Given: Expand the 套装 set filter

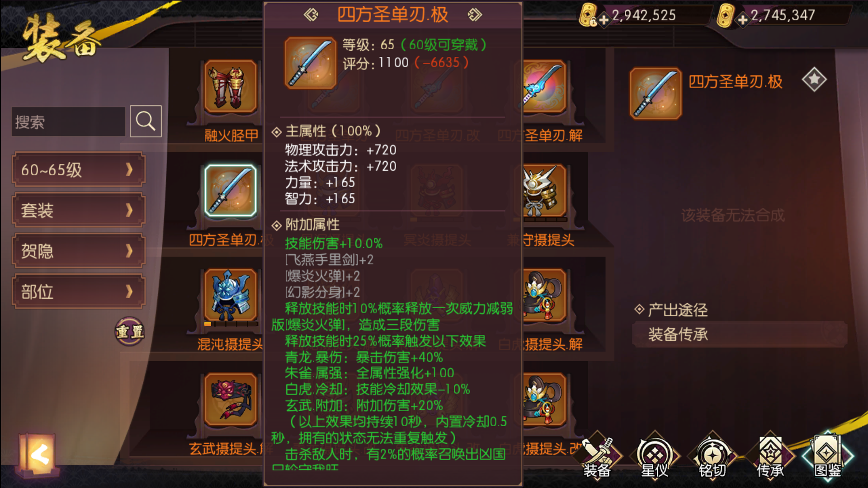Looking at the screenshot, I should [78, 210].
